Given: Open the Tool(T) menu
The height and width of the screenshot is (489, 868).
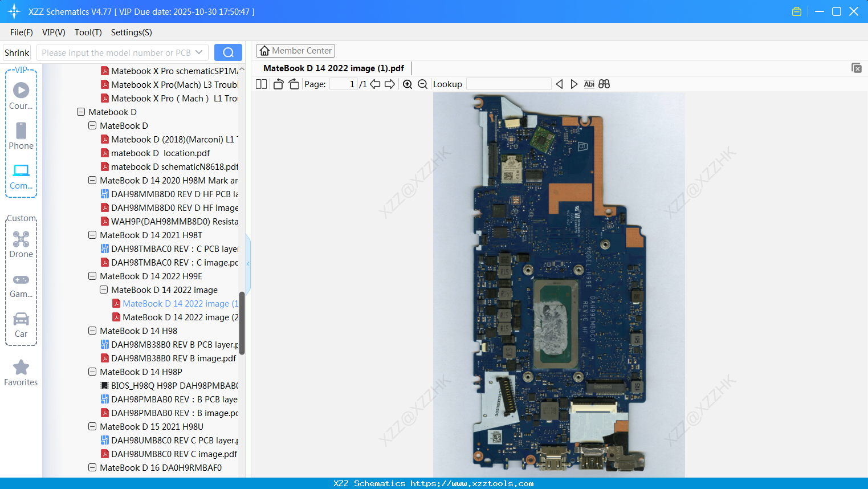Looking at the screenshot, I should click(88, 32).
